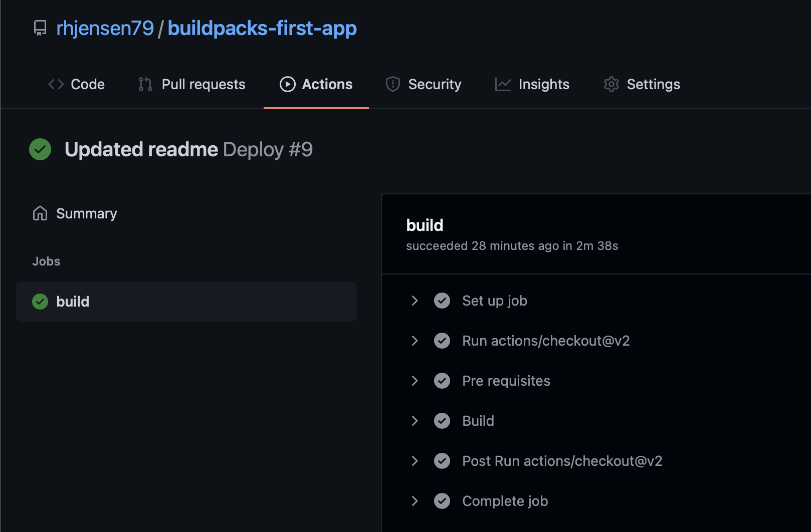This screenshot has height=532, width=811.
Task: Click the Code brackets icon
Action: point(56,84)
